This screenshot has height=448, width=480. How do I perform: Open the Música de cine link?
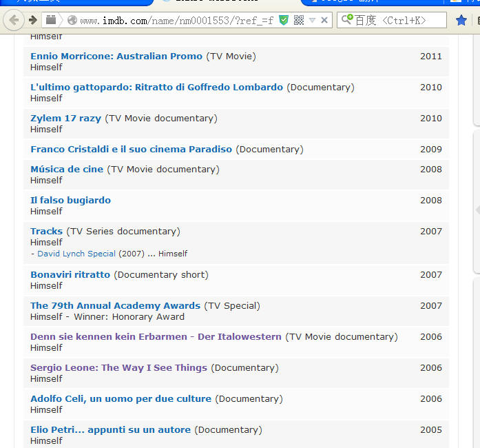67,170
